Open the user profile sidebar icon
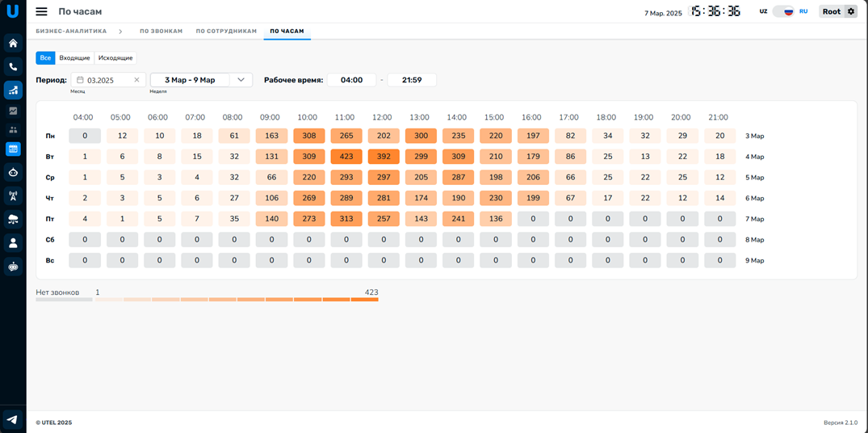This screenshot has width=868, height=433. click(13, 242)
